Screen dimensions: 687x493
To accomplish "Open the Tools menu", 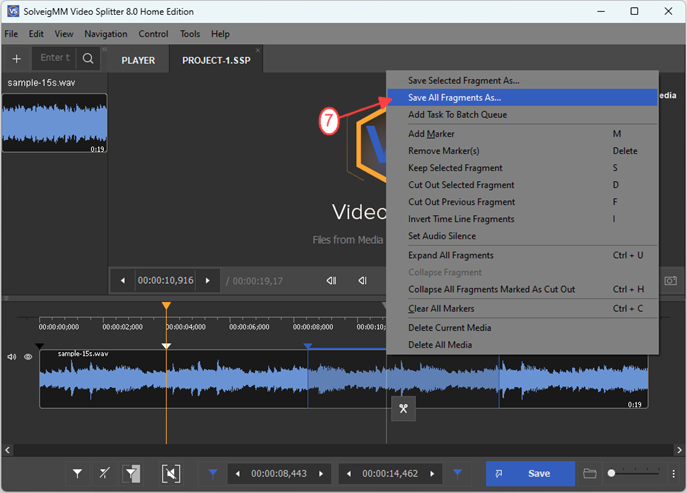I will [190, 34].
